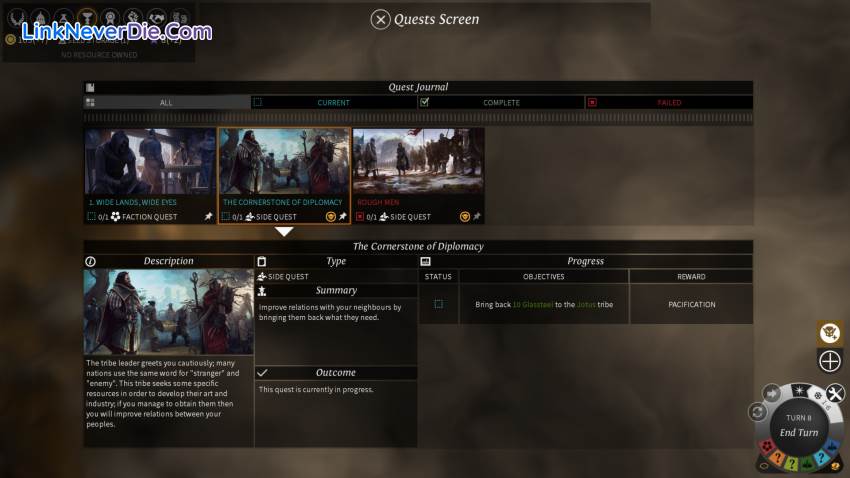Image resolution: width=850 pixels, height=478 pixels.
Task: Click the Type clipboard icon
Action: click(261, 261)
